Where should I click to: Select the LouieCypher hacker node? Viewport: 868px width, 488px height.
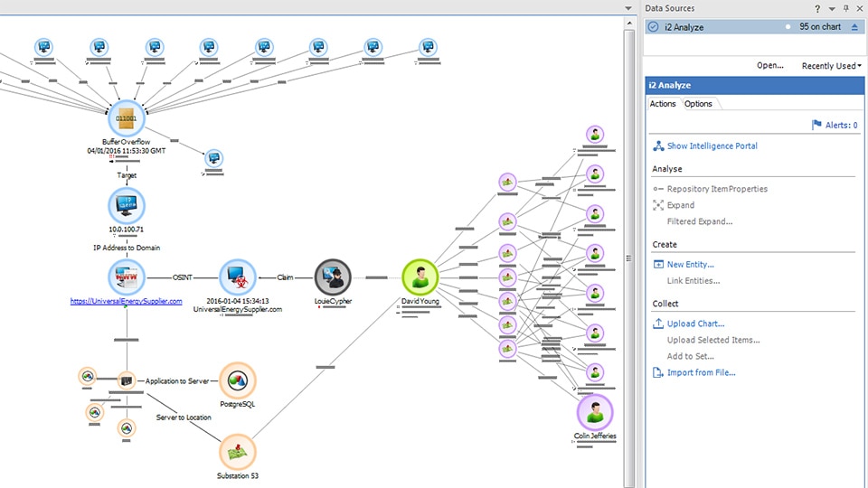coord(333,277)
